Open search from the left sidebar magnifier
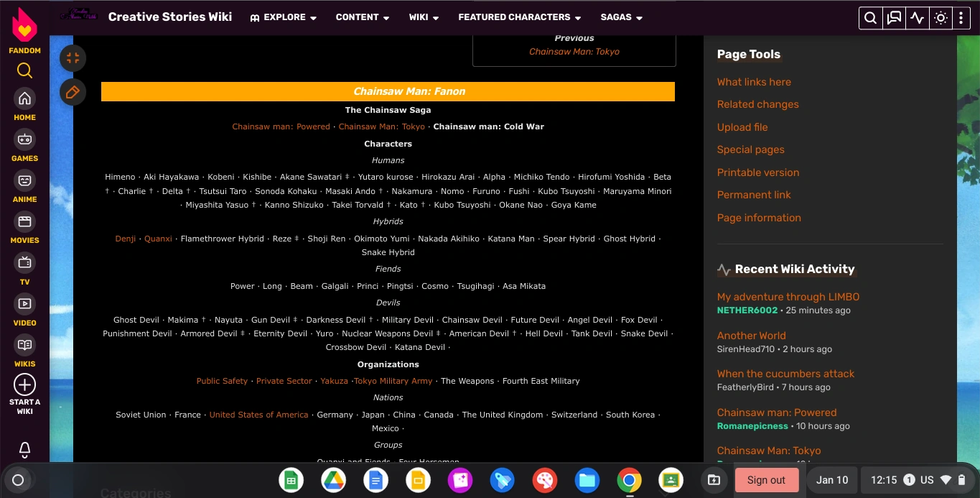Viewport: 980px width, 498px height. point(24,70)
